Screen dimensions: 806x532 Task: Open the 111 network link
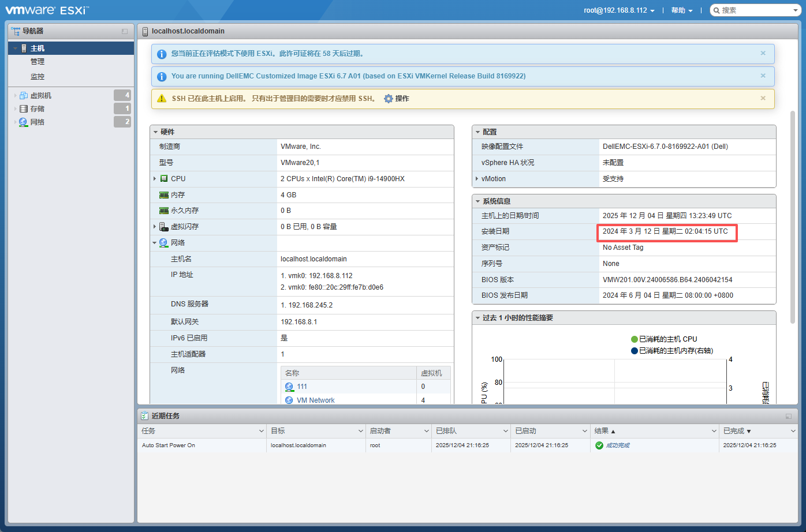point(302,387)
